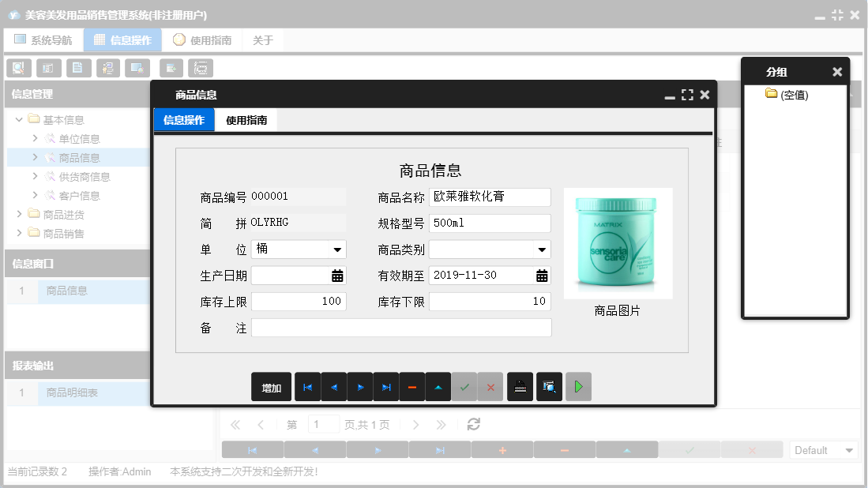Click the report view icon in the toolbar

point(48,68)
